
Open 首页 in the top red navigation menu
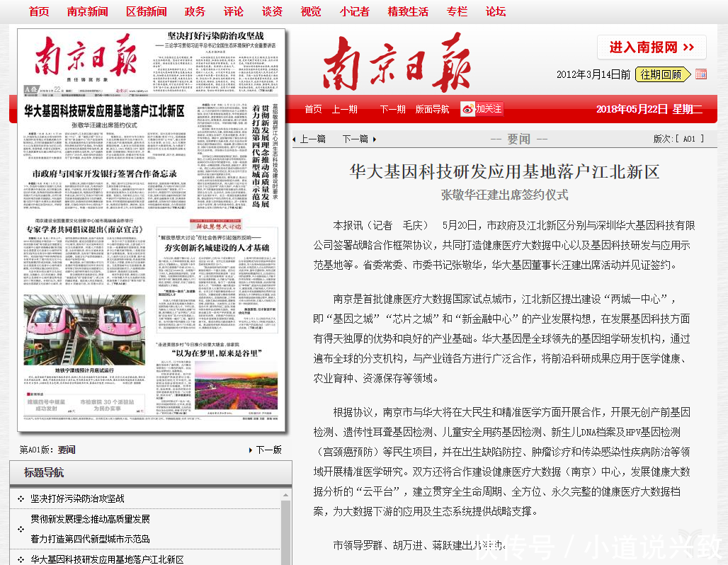pyautogui.click(x=39, y=11)
